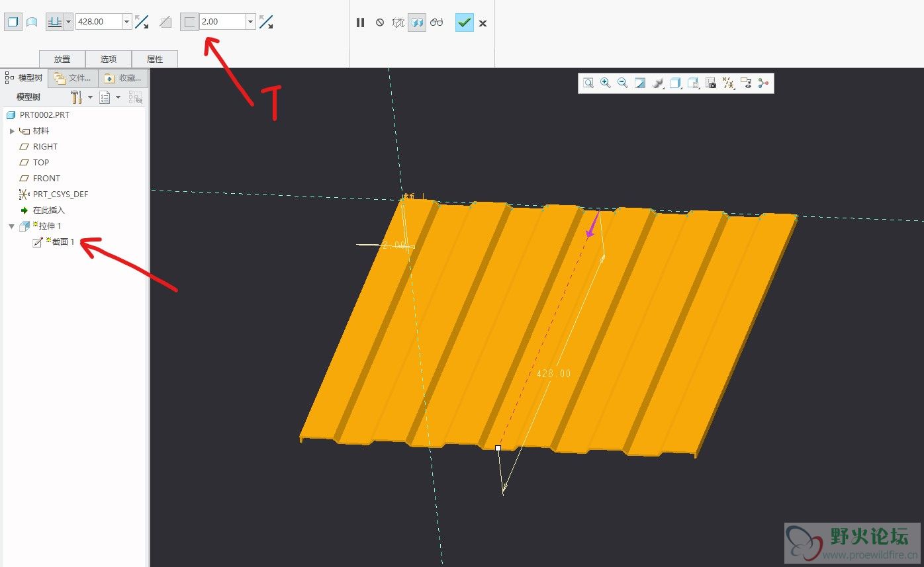Flip the extrude depth direction
The width and height of the screenshot is (924, 567).
coord(142,22)
